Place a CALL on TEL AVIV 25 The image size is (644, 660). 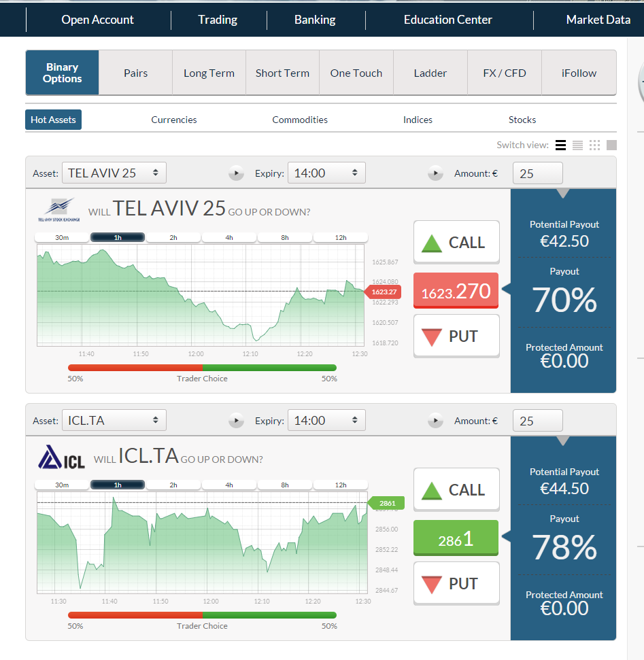point(456,242)
